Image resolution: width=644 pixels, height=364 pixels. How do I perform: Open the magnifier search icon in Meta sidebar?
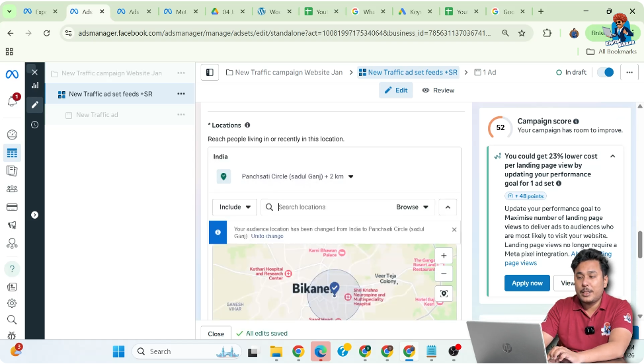pos(12,320)
